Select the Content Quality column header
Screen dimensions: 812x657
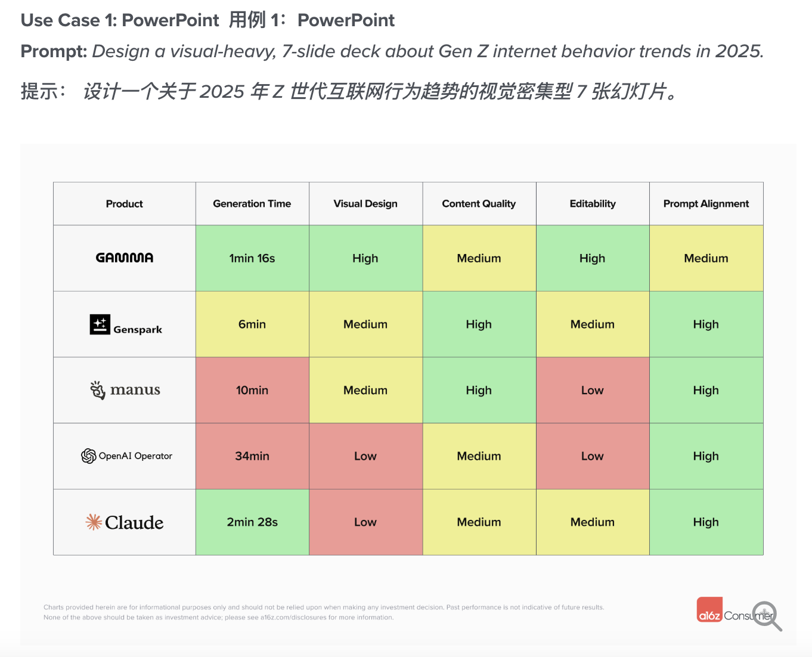[479, 204]
